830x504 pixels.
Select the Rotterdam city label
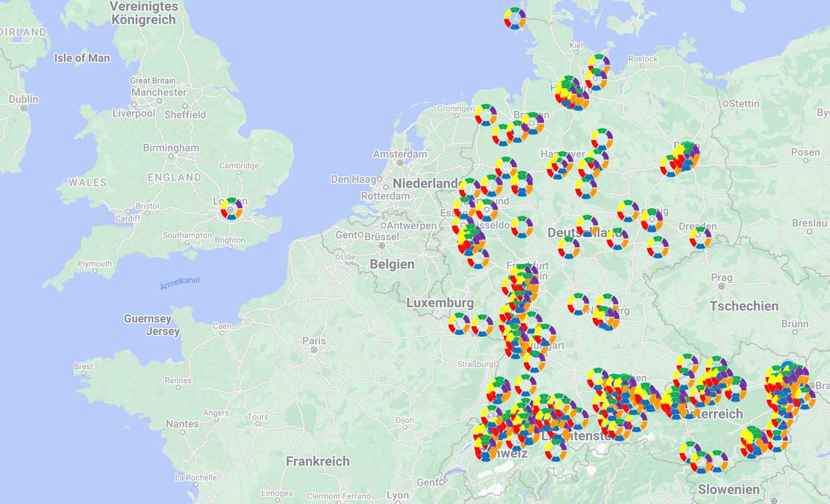[385, 196]
